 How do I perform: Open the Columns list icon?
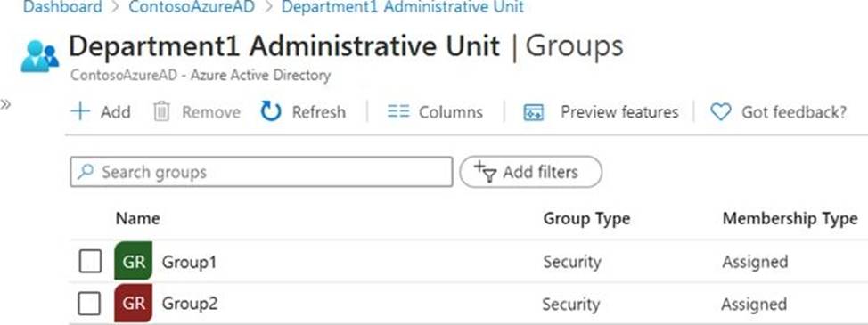[x=398, y=111]
